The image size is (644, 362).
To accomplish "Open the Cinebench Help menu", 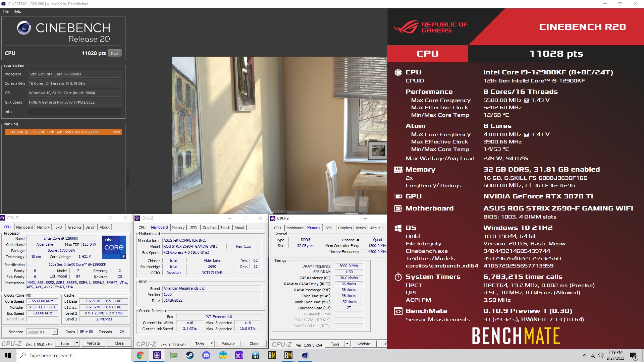I will coord(17,11).
